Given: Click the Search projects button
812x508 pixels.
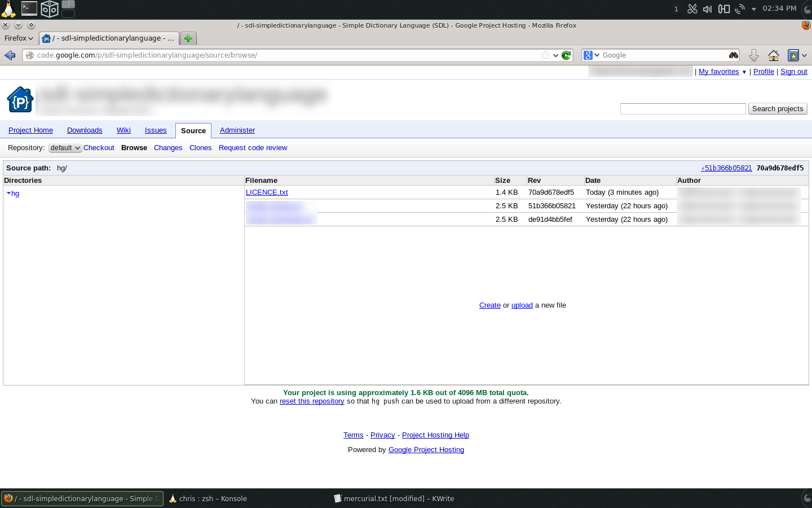Looking at the screenshot, I should coord(778,109).
